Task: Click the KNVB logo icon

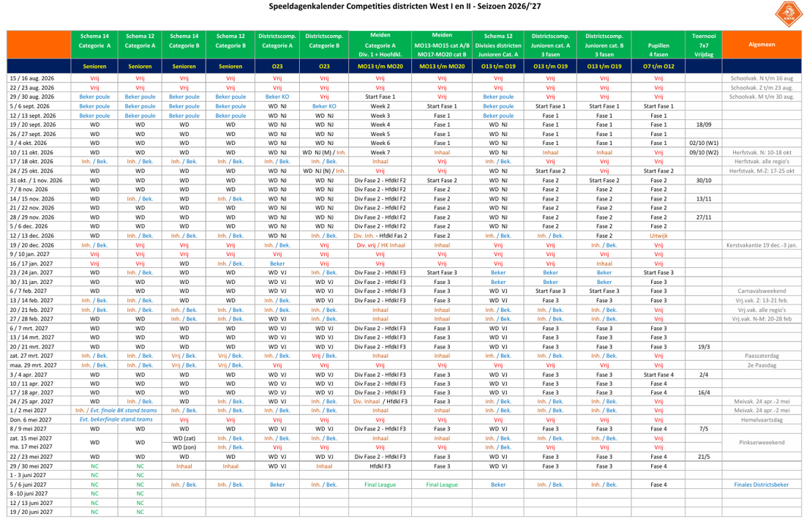Action: pyautogui.click(x=788, y=14)
